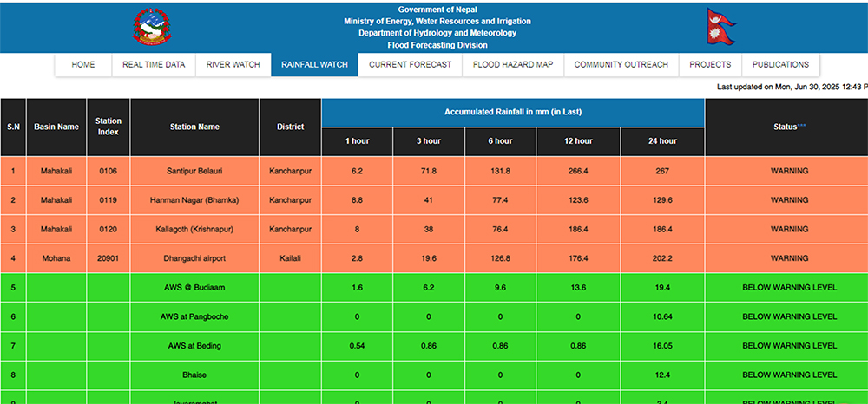The width and height of the screenshot is (868, 404).
Task: Select the Santipur Belauri station row
Action: [x=194, y=171]
